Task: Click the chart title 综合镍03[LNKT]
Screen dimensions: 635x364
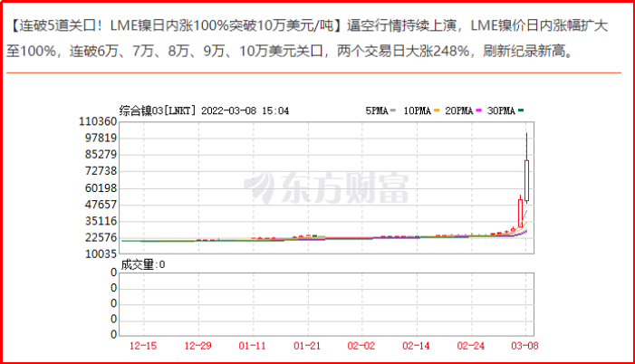Action: click(158, 110)
